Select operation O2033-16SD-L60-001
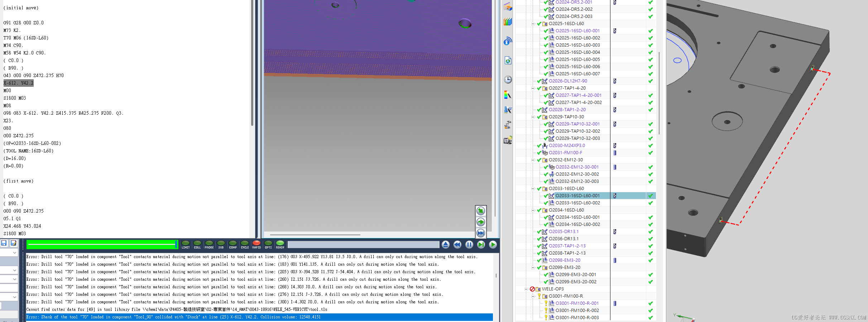Screen dimensions: 868x322 tap(577, 196)
